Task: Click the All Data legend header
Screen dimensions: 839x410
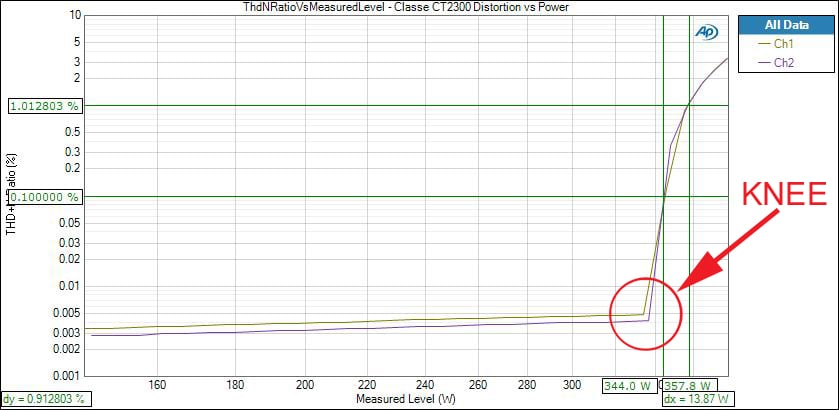Action: pos(785,25)
